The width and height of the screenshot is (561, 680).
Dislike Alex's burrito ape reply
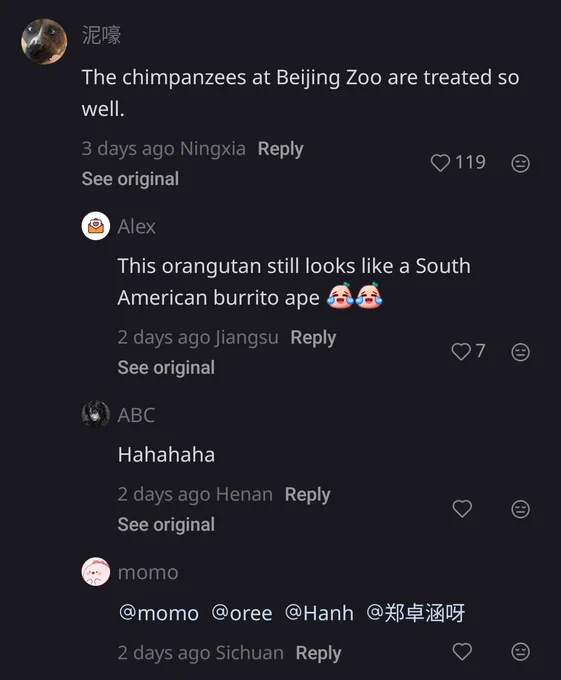(x=520, y=352)
